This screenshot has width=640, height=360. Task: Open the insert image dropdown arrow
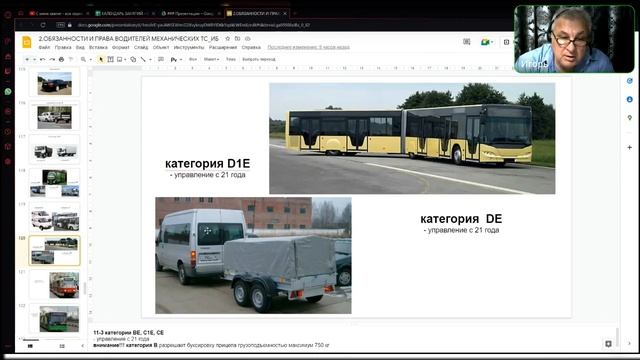click(125, 60)
